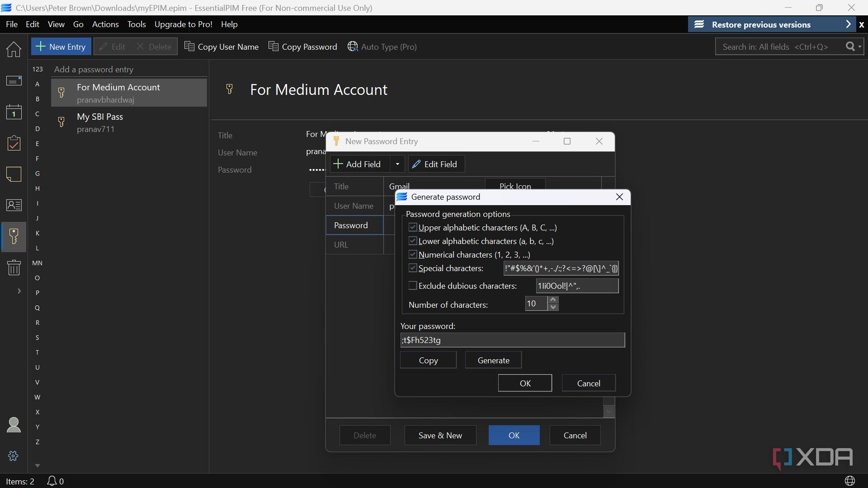The image size is (868, 488).
Task: Open the File menu
Action: pyautogui.click(x=12, y=24)
